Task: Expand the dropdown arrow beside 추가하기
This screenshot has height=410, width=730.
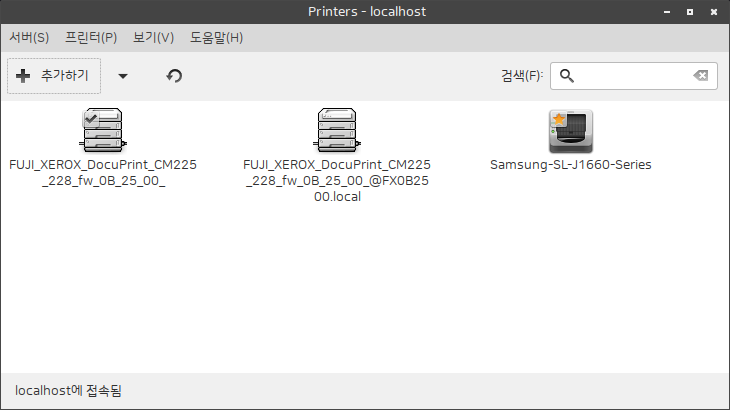Action: [123, 76]
